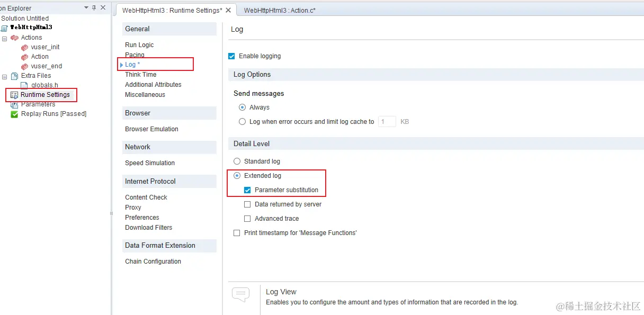Open the Proxy settings page
Viewport: 644px width, 315px height.
tap(133, 208)
